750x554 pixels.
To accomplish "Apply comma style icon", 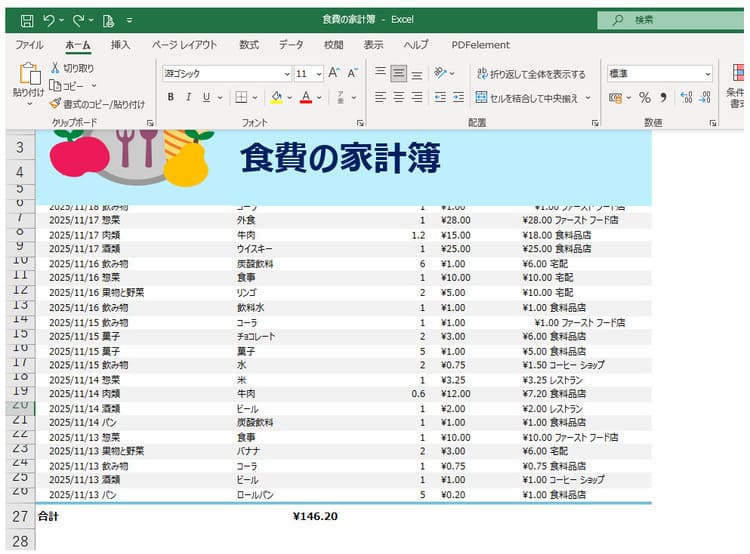I will (663, 98).
